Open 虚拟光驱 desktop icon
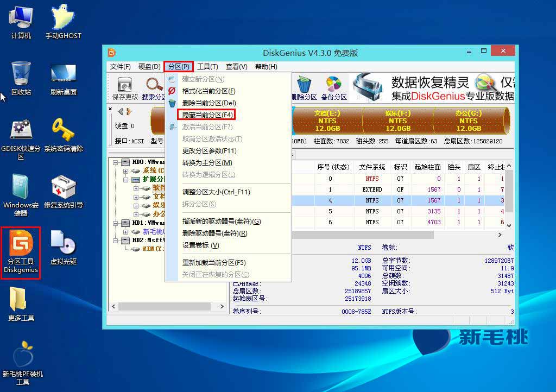This screenshot has height=392, width=556. (x=63, y=248)
